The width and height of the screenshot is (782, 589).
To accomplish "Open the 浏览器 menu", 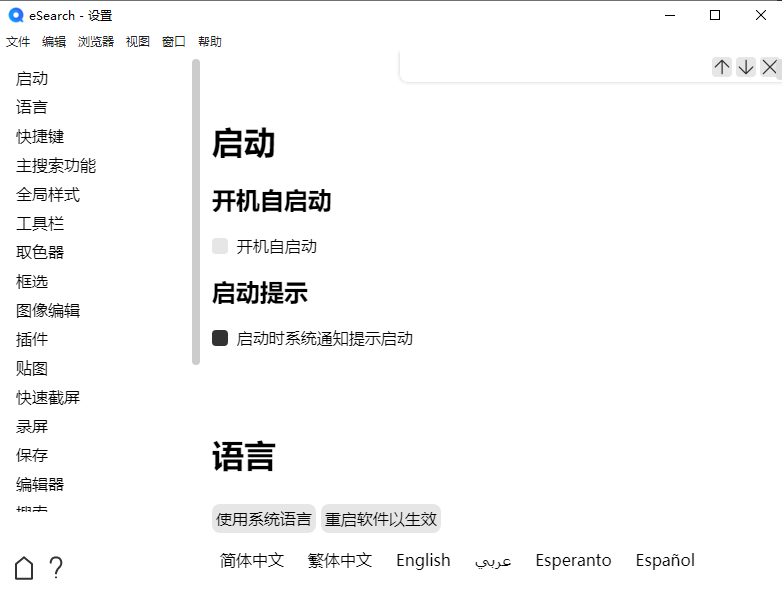I will [x=96, y=41].
